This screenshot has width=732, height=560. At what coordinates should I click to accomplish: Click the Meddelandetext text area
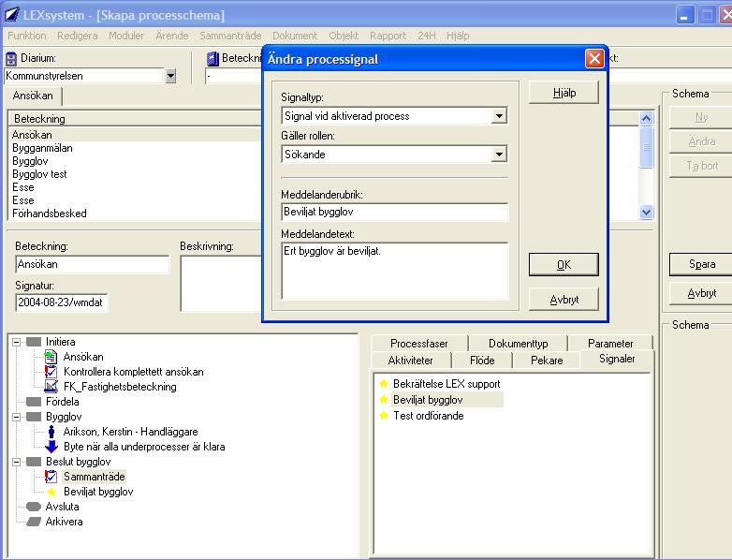[394, 271]
